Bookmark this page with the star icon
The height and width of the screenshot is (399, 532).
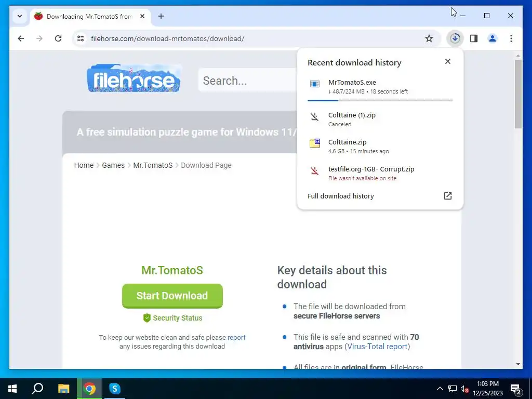[429, 38]
